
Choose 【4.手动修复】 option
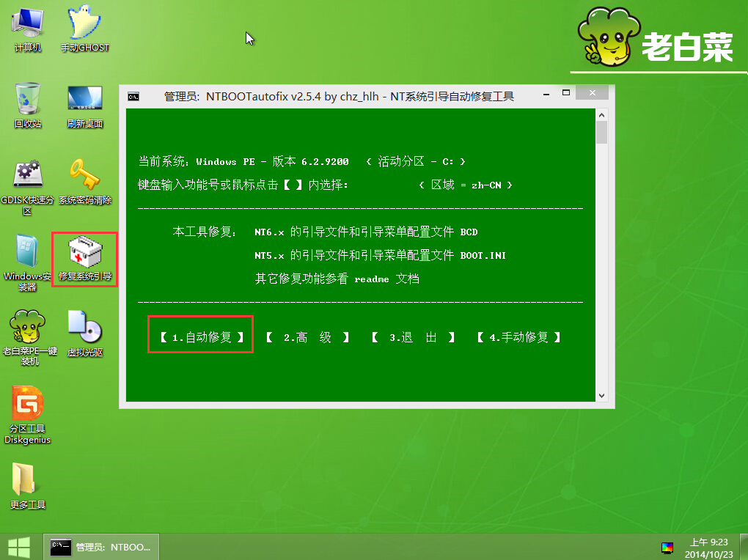click(x=519, y=338)
